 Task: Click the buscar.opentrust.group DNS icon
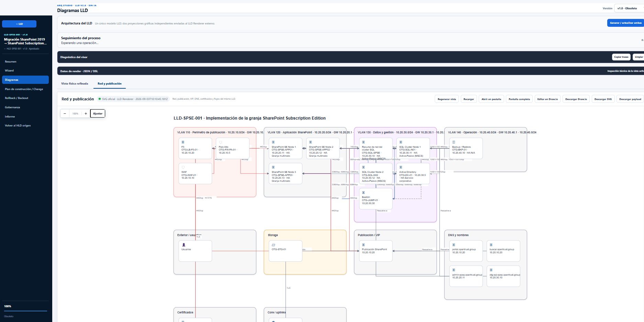pyautogui.click(x=491, y=245)
